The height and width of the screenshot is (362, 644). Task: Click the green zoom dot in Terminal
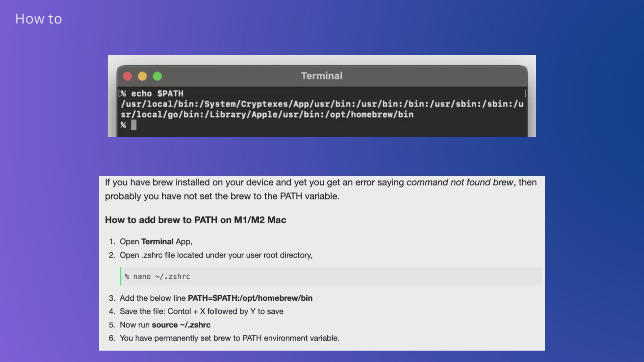coord(157,76)
